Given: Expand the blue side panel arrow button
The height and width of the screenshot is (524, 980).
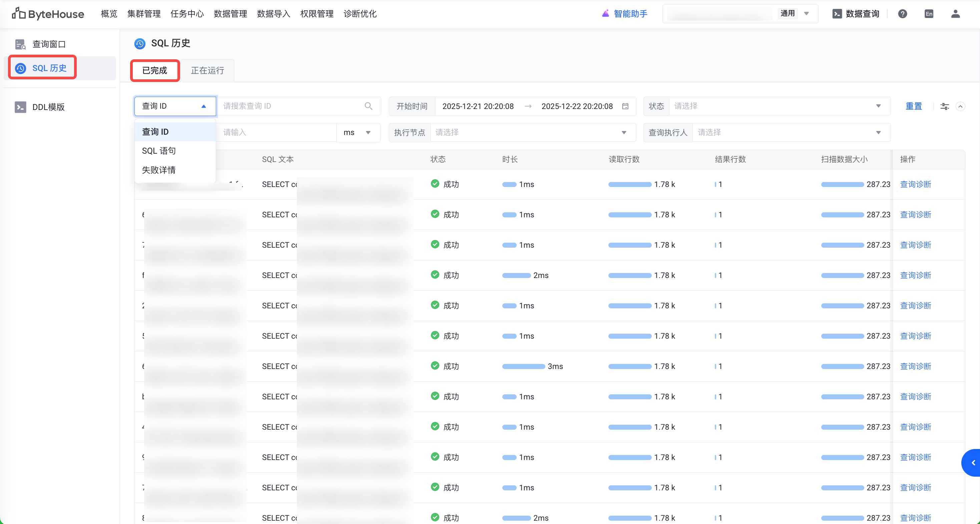Looking at the screenshot, I should [x=972, y=463].
